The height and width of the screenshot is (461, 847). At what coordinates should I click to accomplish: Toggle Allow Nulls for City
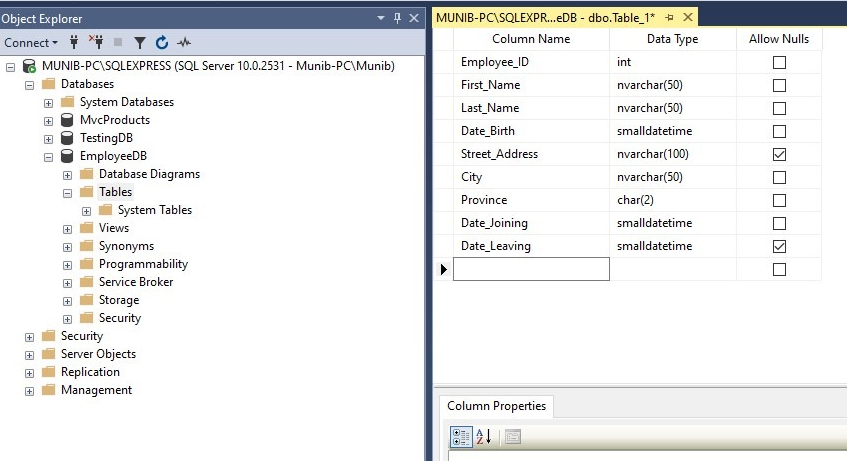pos(779,177)
